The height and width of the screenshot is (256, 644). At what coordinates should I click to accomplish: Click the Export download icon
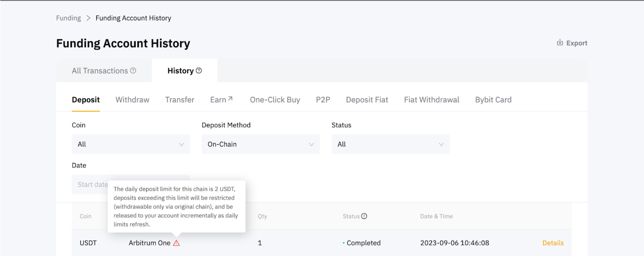coord(560,42)
